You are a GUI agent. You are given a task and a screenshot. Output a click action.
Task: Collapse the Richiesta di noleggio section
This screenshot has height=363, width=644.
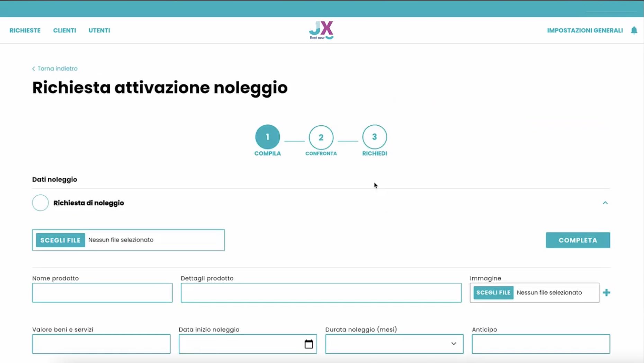[605, 203]
